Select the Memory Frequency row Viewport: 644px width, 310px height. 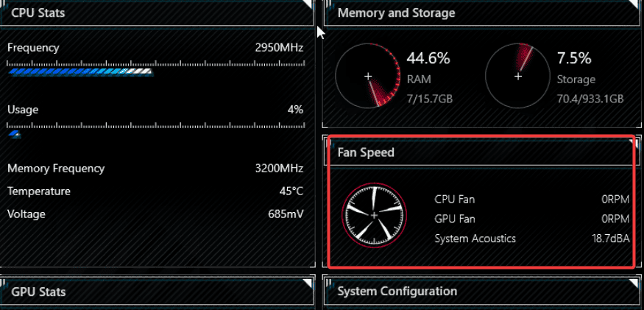[155, 169]
